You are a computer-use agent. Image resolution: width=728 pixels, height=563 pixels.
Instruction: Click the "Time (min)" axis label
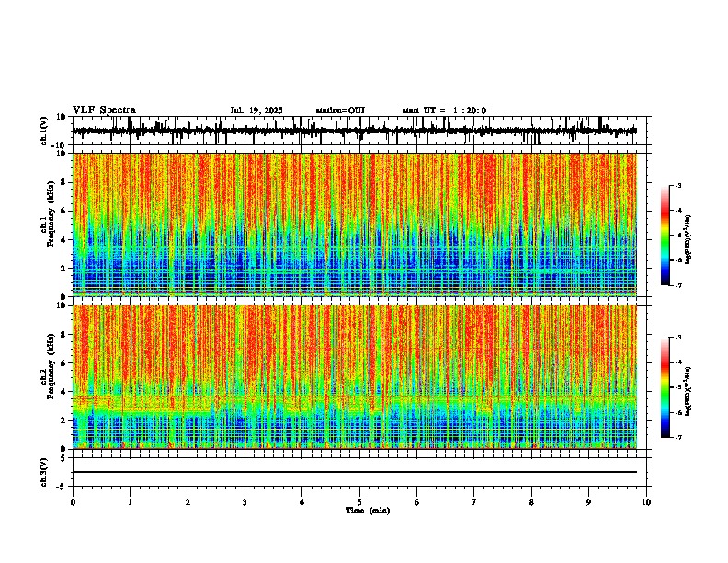(x=368, y=511)
